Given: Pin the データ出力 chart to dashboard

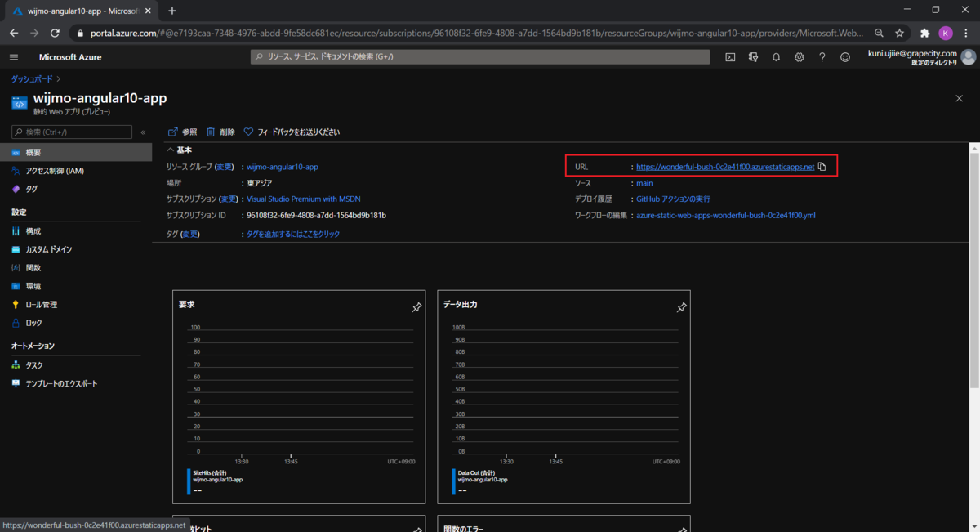Looking at the screenshot, I should tap(681, 307).
